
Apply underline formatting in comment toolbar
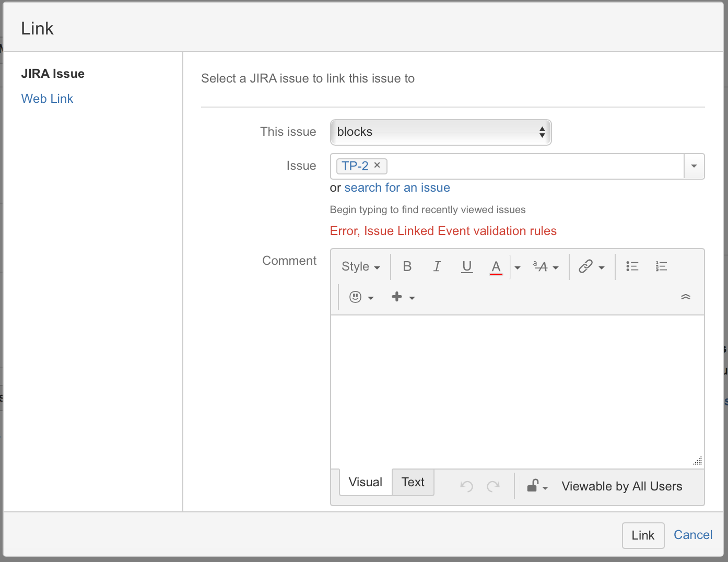click(x=467, y=266)
